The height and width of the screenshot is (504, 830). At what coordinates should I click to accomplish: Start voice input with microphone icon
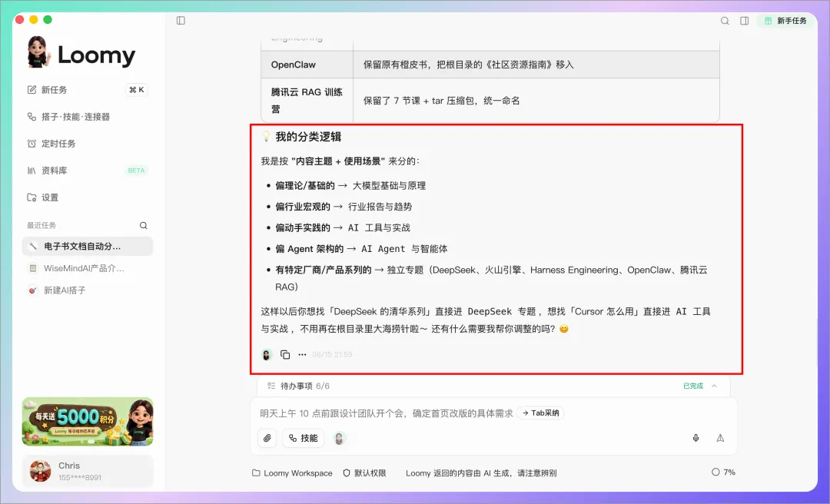(696, 439)
